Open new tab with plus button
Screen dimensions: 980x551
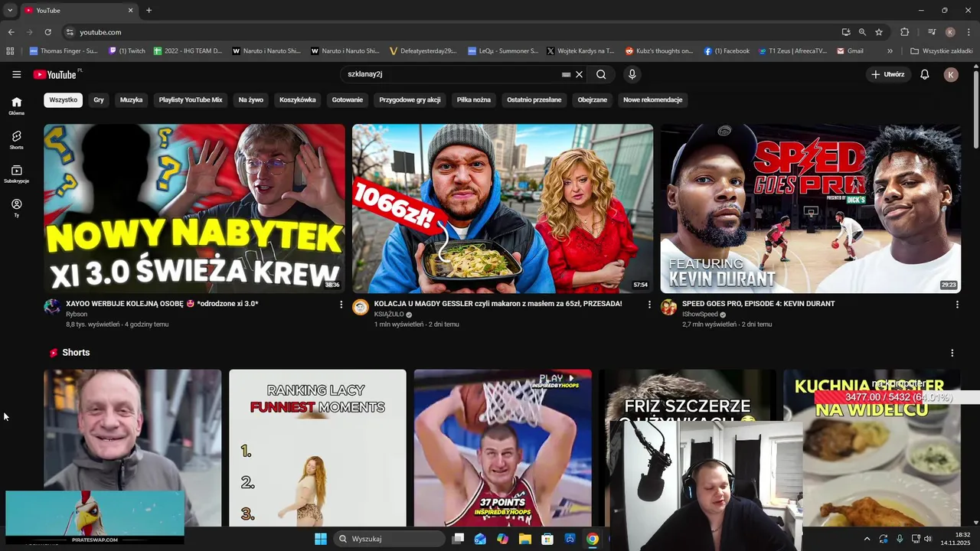point(149,11)
